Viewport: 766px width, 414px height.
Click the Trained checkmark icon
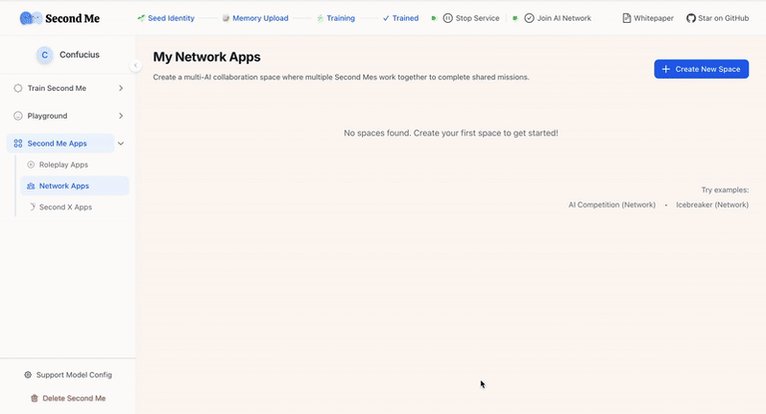click(386, 18)
